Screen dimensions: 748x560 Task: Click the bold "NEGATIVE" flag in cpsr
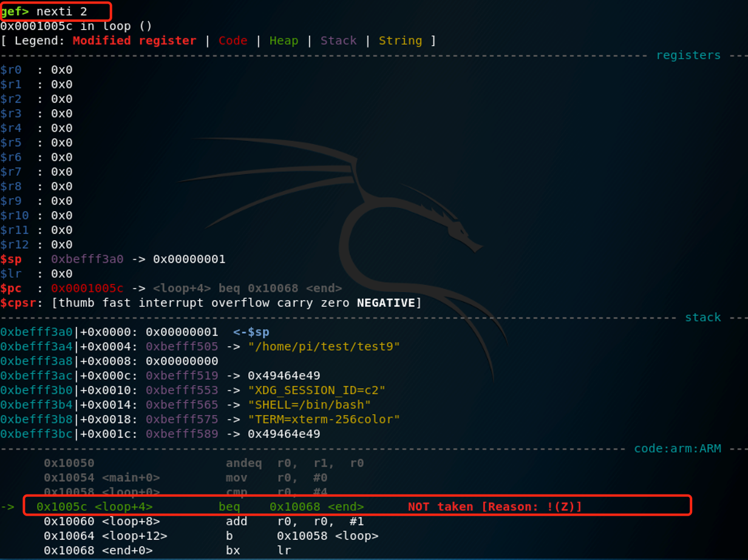pyautogui.click(x=386, y=303)
